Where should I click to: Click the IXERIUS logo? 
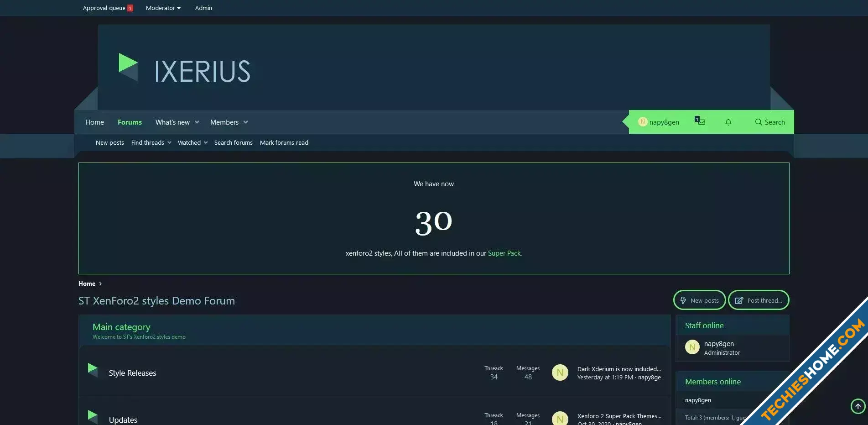pyautogui.click(x=184, y=69)
